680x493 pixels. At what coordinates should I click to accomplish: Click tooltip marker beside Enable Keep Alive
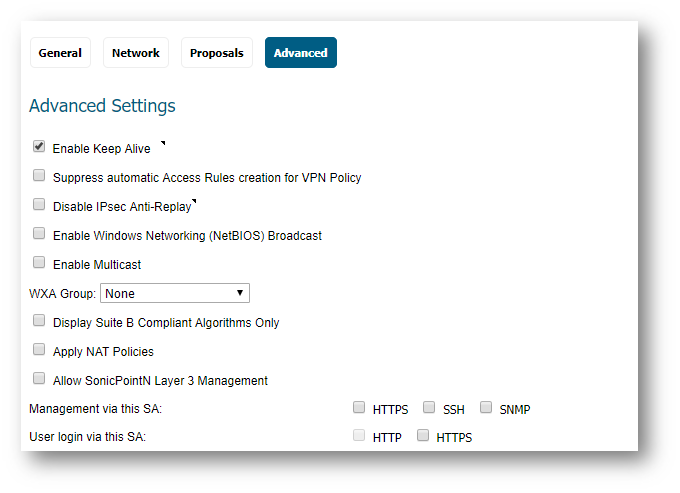[163, 143]
